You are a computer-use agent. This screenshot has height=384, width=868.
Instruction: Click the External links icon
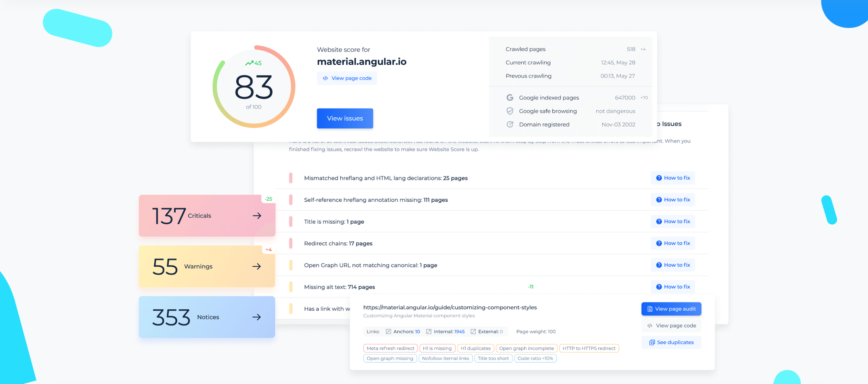tap(473, 331)
